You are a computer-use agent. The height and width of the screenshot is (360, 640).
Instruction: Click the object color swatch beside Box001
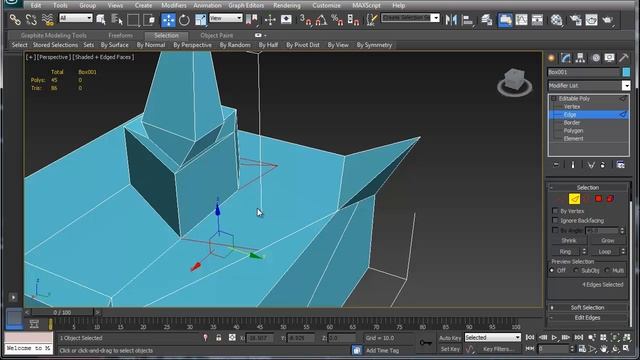pyautogui.click(x=626, y=72)
